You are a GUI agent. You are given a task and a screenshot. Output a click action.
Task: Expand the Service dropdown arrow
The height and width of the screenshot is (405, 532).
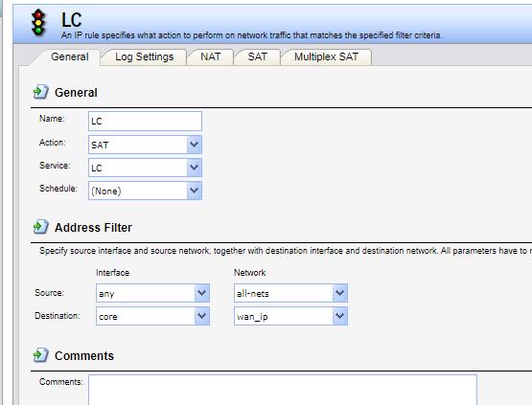(x=195, y=168)
